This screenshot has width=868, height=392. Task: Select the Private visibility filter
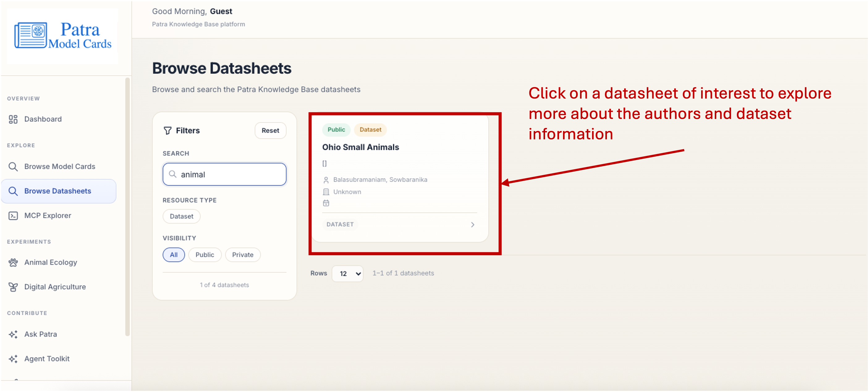click(x=243, y=255)
